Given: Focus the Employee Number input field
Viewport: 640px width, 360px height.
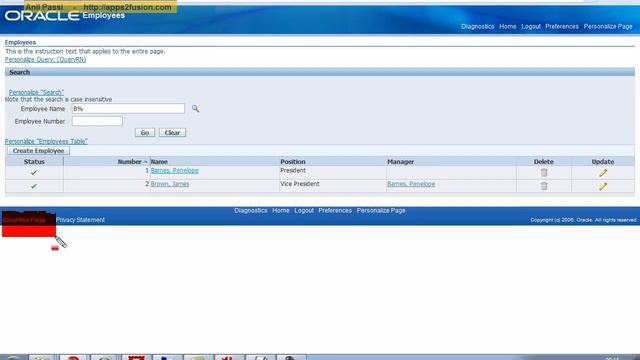Looking at the screenshot, I should pos(97,121).
